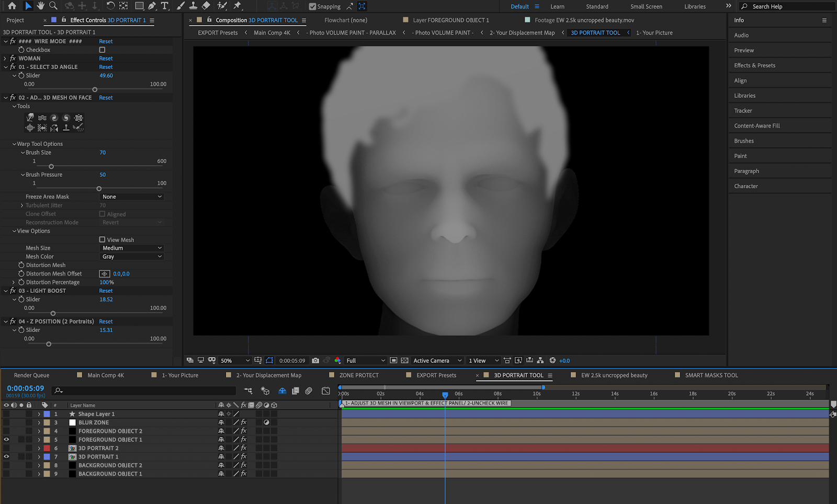Choose the Clone Stamp tool
This screenshot has width=837, height=504.
[x=193, y=6]
